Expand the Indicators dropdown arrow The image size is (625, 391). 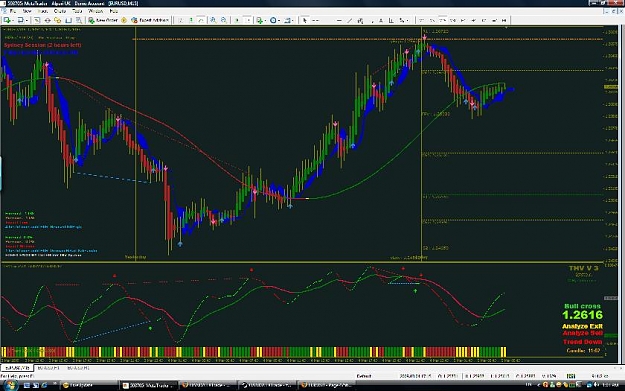265,20
